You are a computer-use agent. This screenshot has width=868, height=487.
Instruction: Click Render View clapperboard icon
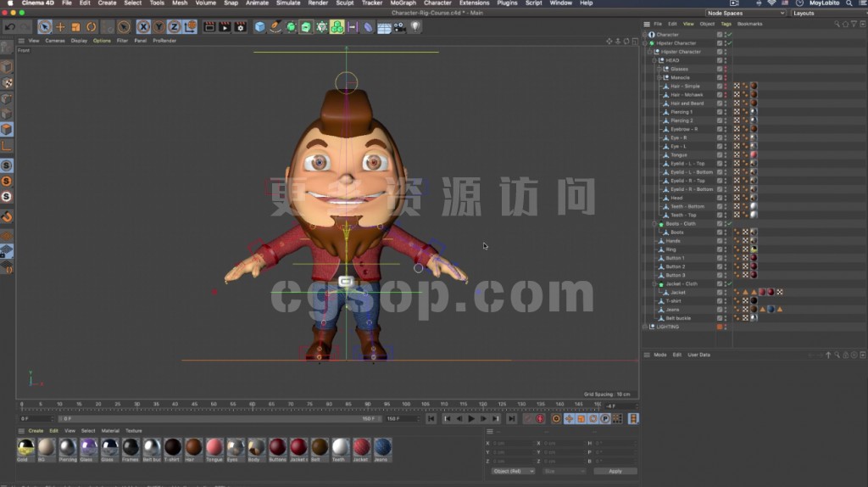[209, 26]
